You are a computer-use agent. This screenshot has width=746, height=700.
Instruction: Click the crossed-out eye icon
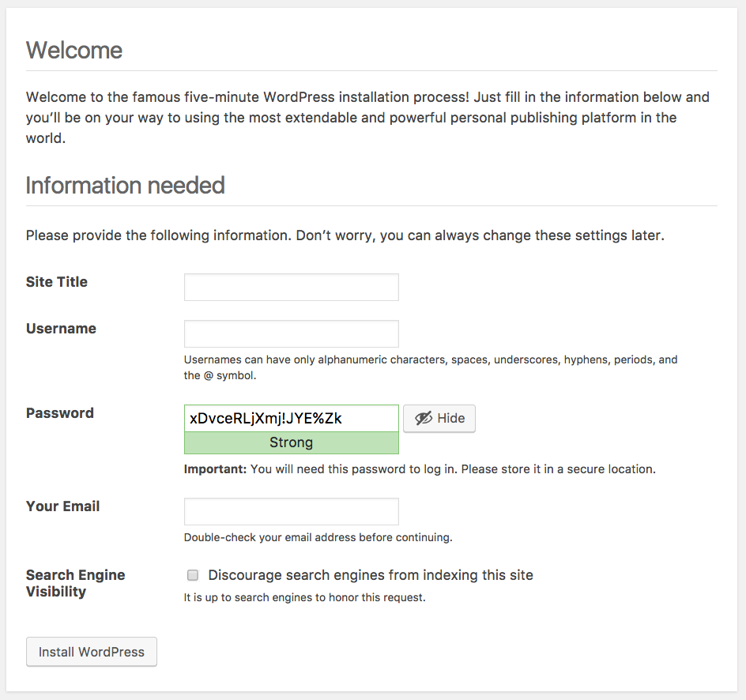424,419
